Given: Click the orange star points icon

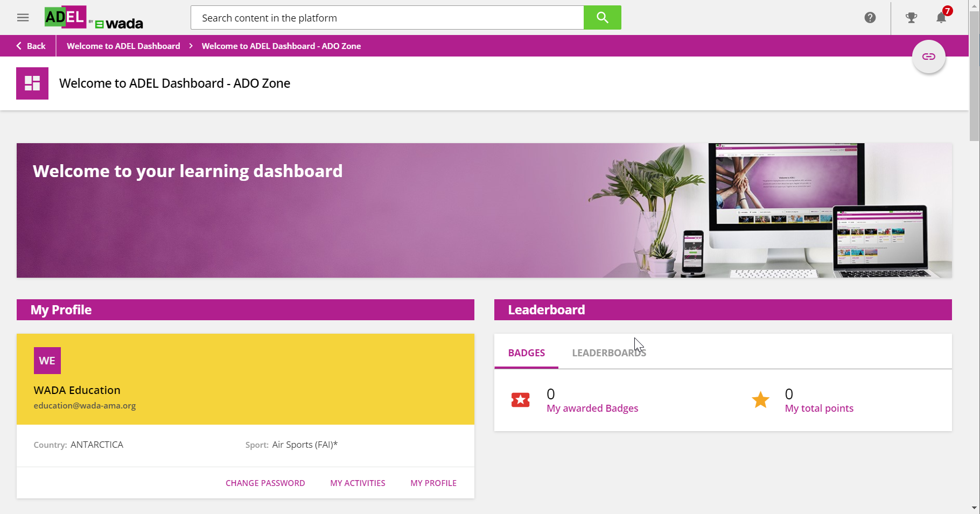Looking at the screenshot, I should point(760,400).
